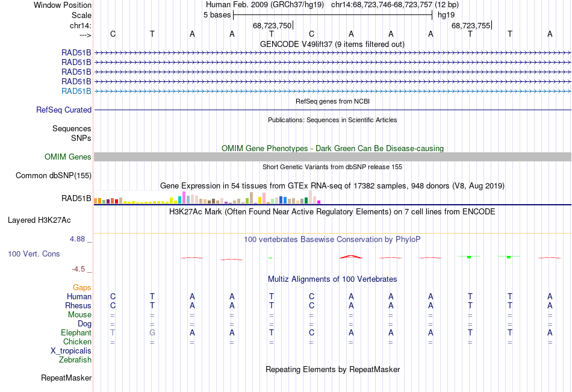Select the Rhesus alignment row label
This screenshot has width=572, height=392.
pos(78,305)
